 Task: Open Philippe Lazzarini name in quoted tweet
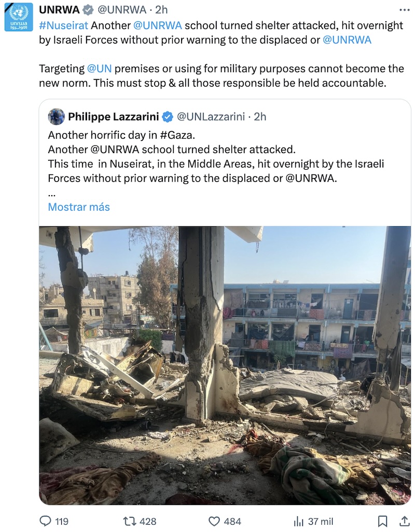pyautogui.click(x=114, y=117)
